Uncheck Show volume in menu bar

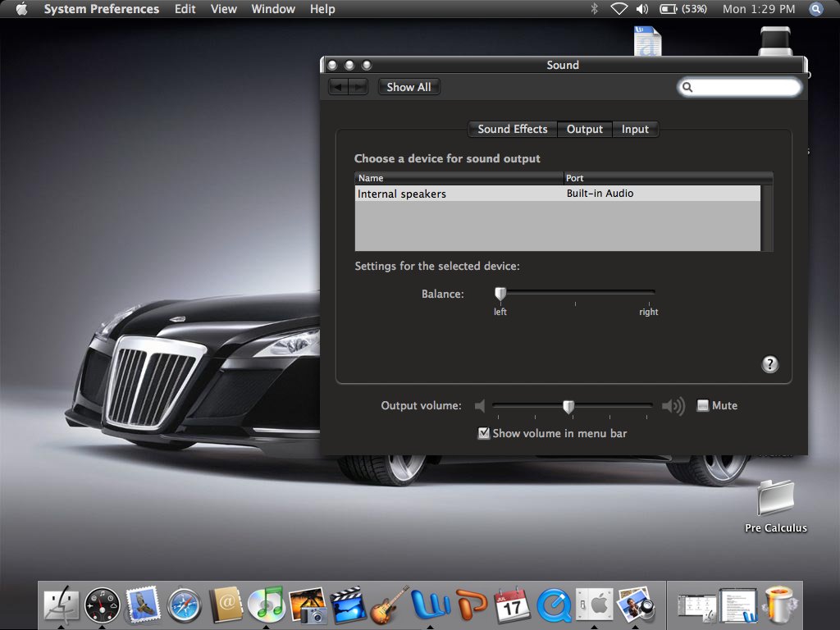tap(484, 433)
